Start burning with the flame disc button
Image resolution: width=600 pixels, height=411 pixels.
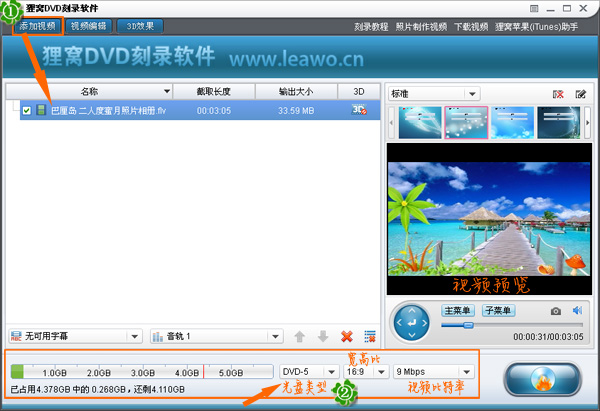[543, 380]
